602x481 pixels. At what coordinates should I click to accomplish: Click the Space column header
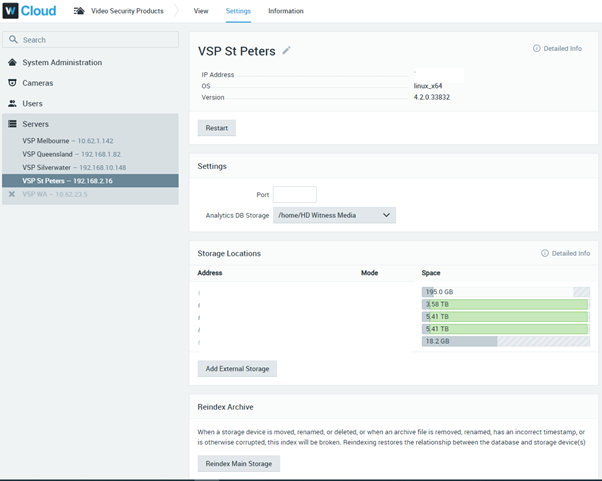pyautogui.click(x=431, y=273)
